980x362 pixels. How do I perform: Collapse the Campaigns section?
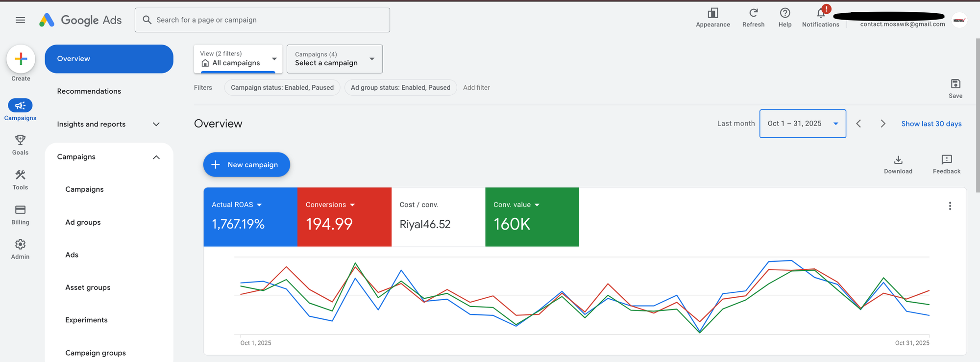[x=156, y=157]
